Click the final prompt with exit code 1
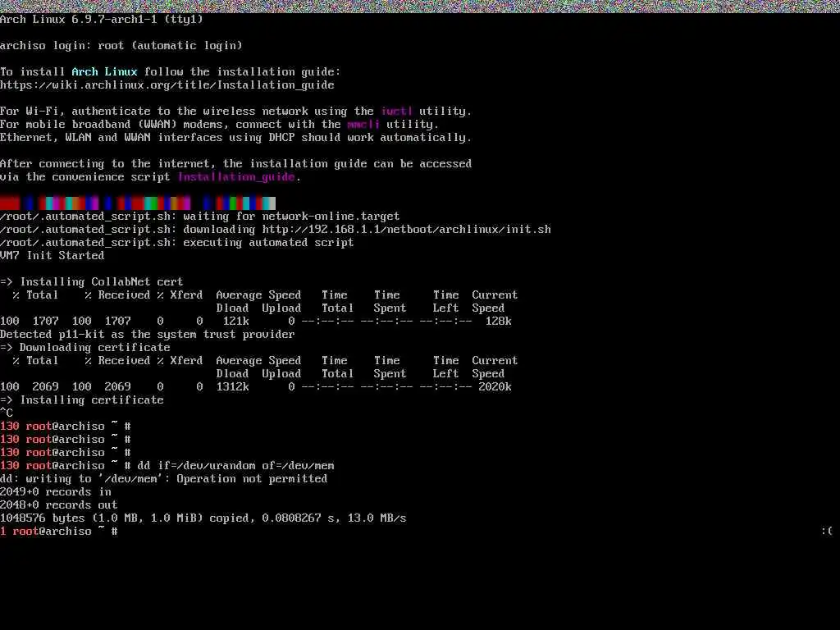The height and width of the screenshot is (630, 840). tap(59, 531)
